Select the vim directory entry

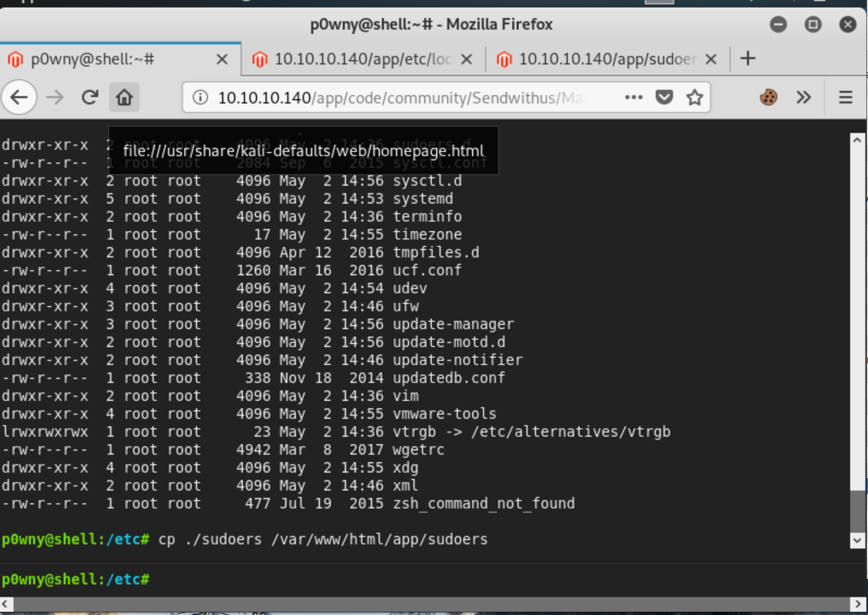tap(405, 395)
